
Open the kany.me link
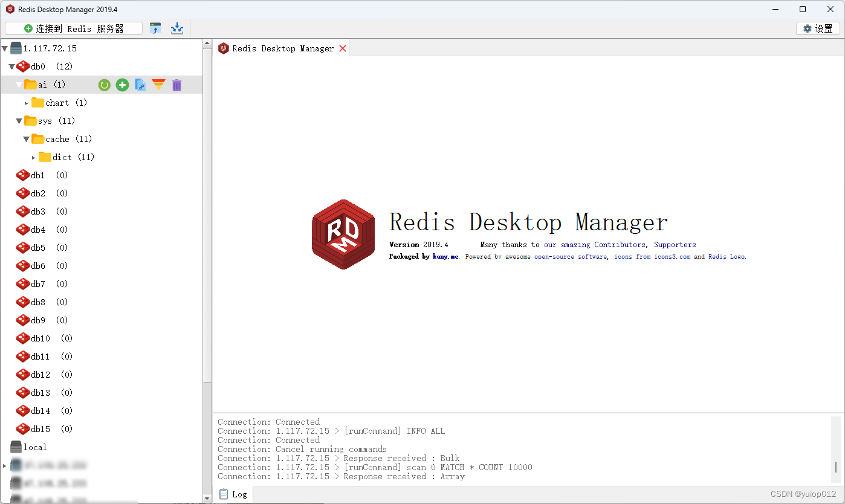pos(446,256)
